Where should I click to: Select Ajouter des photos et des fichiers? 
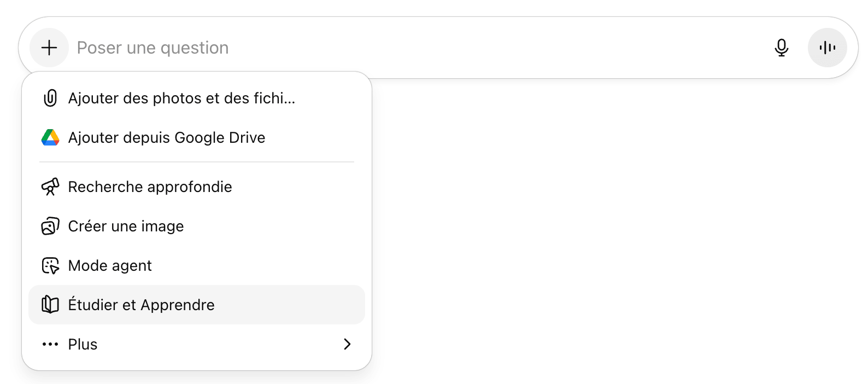point(181,98)
